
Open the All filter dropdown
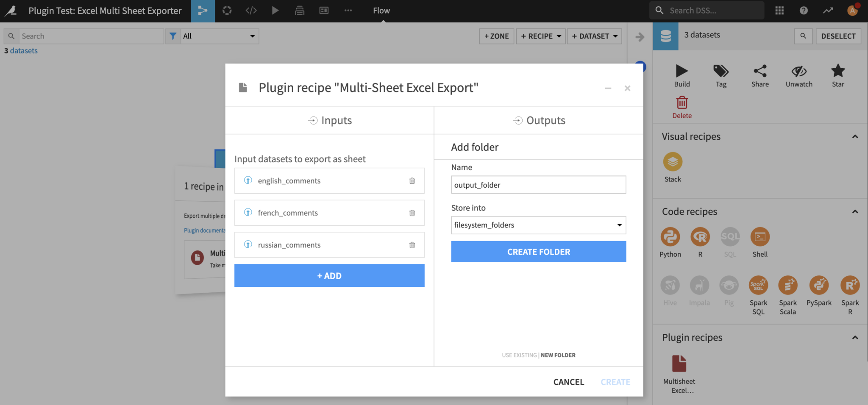click(218, 36)
